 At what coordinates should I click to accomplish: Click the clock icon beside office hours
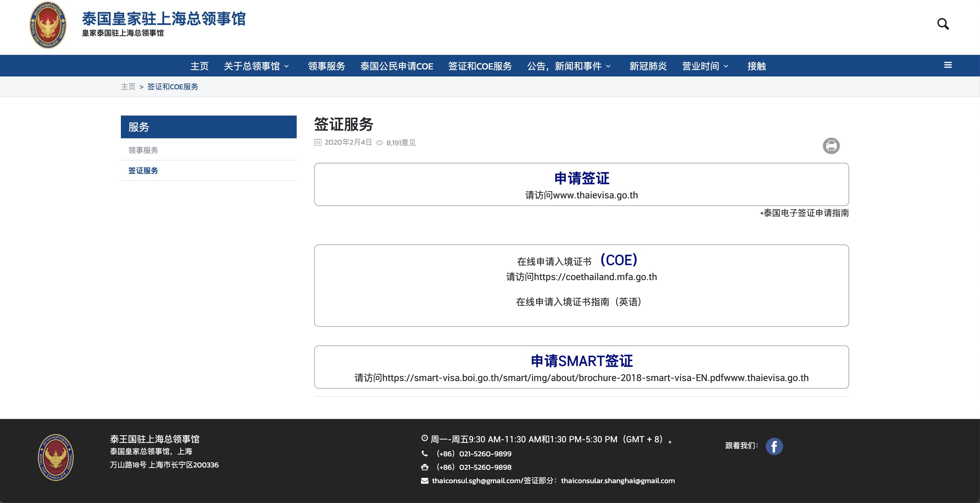(425, 438)
